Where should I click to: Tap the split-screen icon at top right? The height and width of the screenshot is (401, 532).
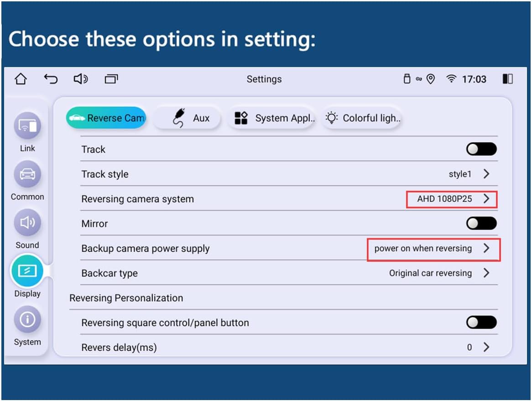point(507,79)
